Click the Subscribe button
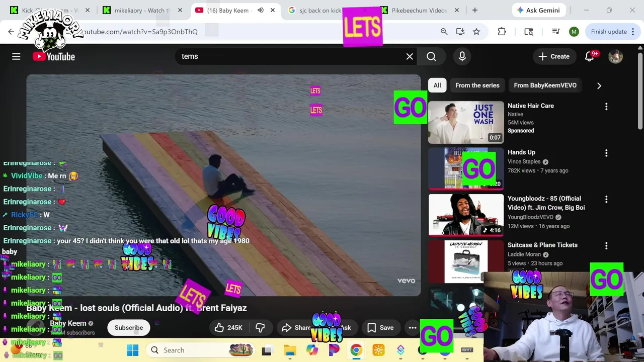 coord(129,327)
